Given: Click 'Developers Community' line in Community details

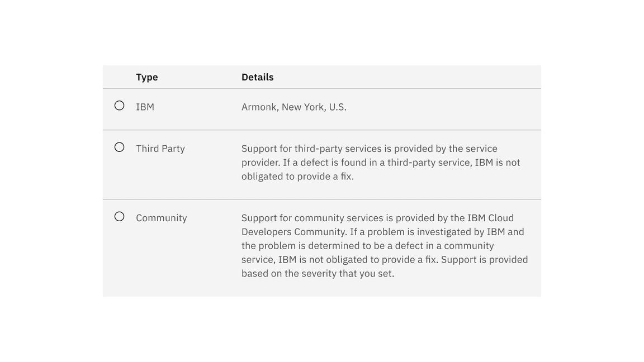Looking at the screenshot, I should pyautogui.click(x=383, y=232).
